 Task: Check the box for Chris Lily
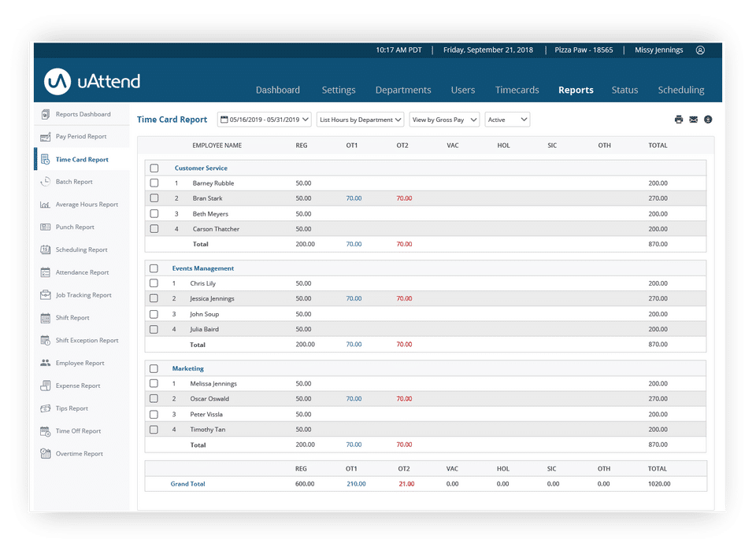(154, 283)
